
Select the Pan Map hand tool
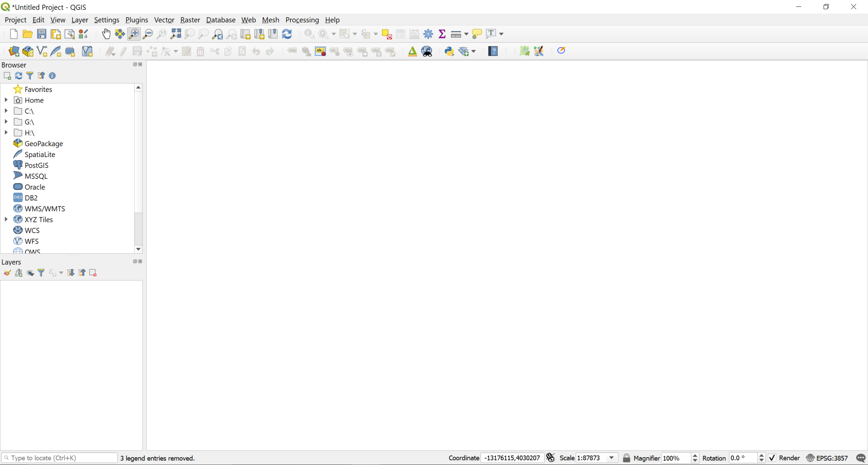[x=106, y=34]
